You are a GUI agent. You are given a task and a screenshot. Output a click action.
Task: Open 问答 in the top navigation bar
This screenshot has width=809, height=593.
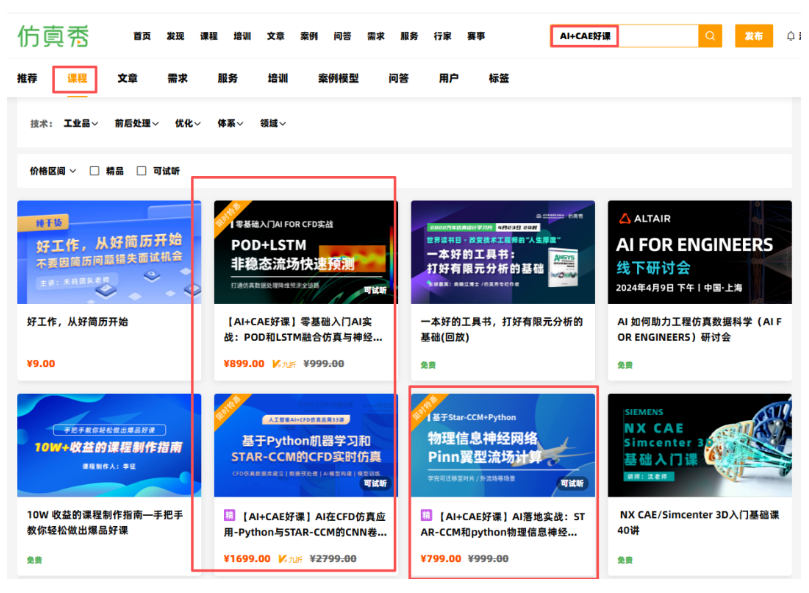tap(343, 36)
